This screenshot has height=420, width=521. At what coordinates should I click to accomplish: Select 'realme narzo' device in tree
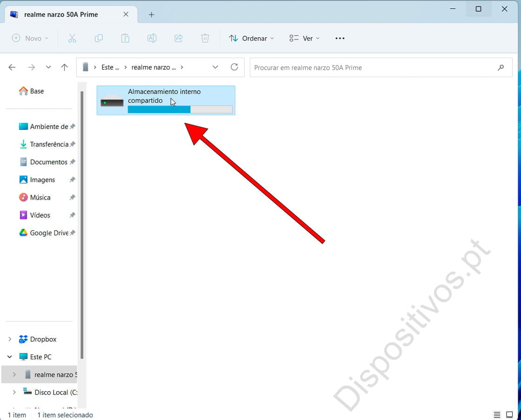51,375
